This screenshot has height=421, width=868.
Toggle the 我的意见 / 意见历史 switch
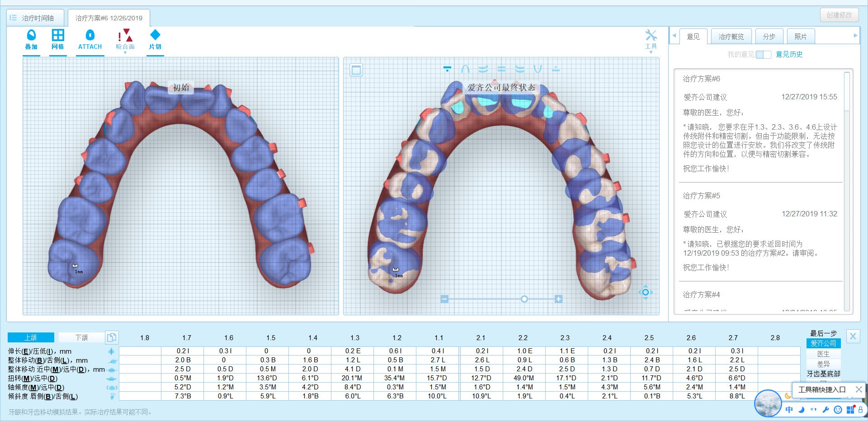(763, 55)
